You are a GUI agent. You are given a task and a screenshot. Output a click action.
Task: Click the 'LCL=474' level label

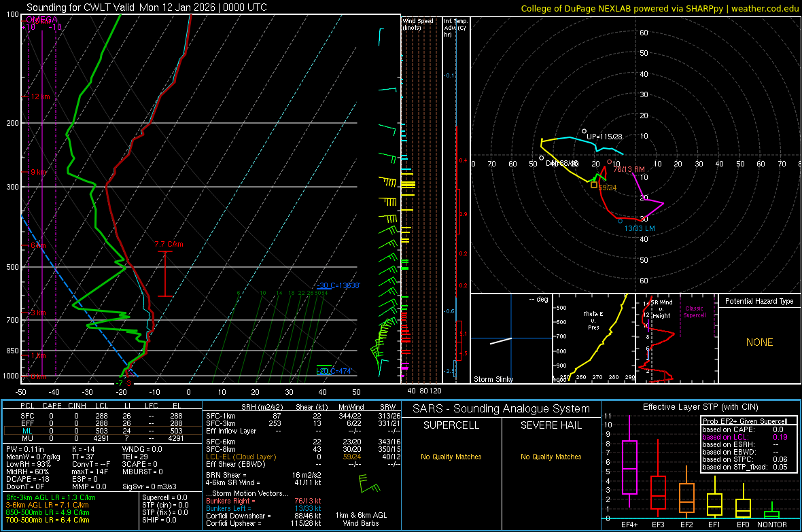tap(334, 372)
